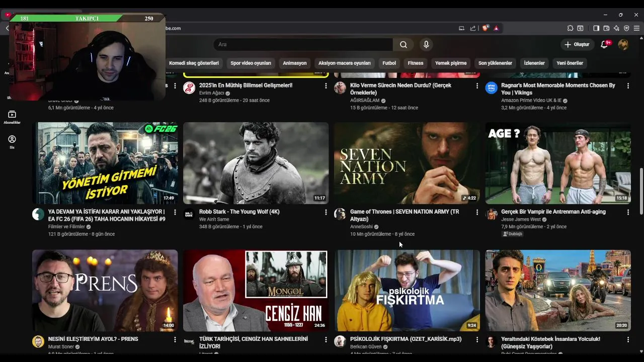Open Leo AI assistant sparkle icon

(616, 28)
